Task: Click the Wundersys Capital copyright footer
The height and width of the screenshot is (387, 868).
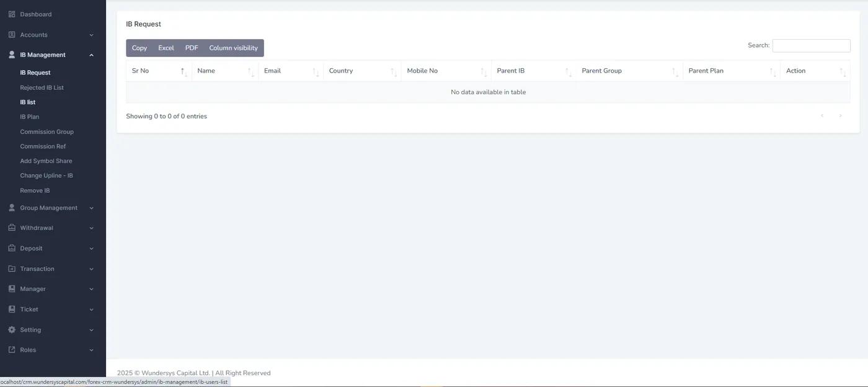Action: click(193, 373)
